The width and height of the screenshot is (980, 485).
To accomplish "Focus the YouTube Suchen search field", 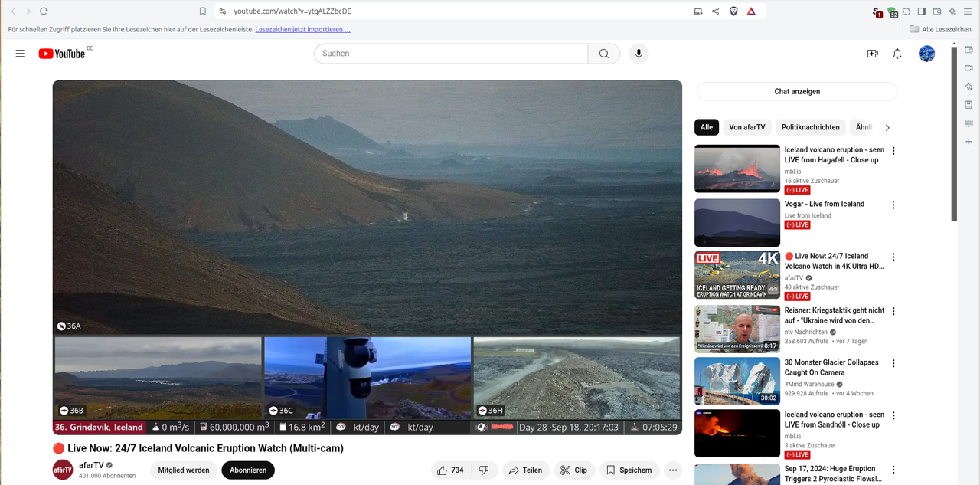I will pyautogui.click(x=451, y=54).
